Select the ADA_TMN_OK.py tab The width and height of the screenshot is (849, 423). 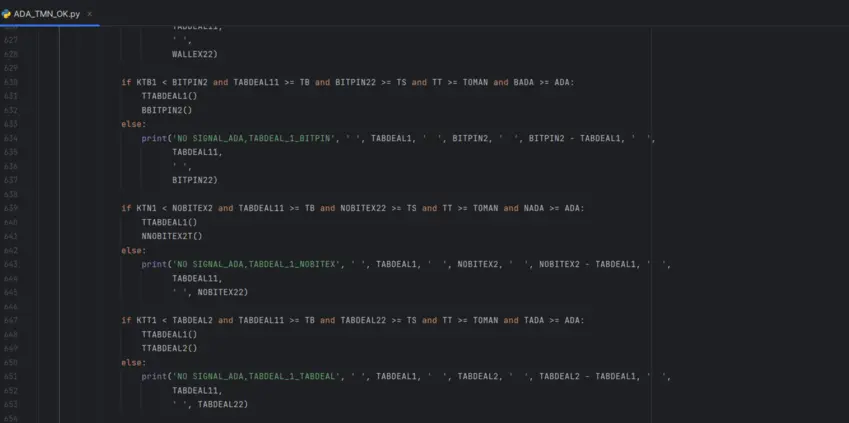47,14
